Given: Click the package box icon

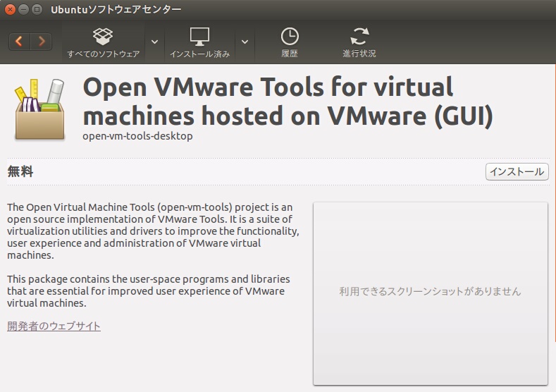Looking at the screenshot, I should pos(39,109).
